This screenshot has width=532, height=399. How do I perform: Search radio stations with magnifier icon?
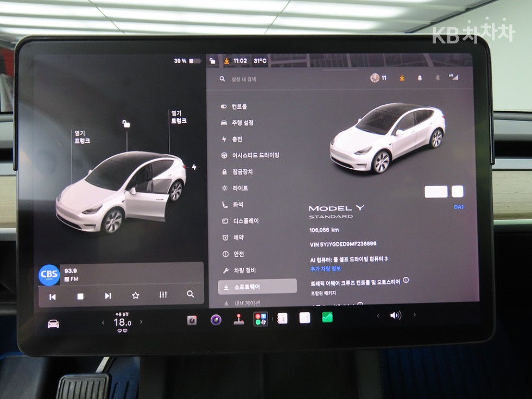click(x=191, y=294)
